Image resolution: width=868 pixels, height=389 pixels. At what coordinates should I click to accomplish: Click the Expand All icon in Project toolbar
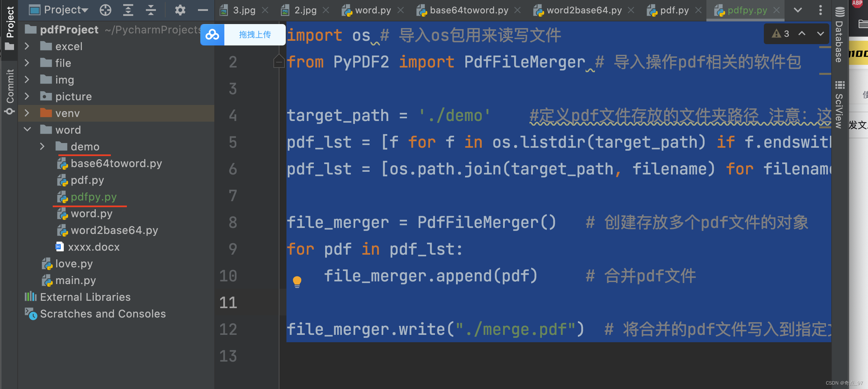[128, 10]
